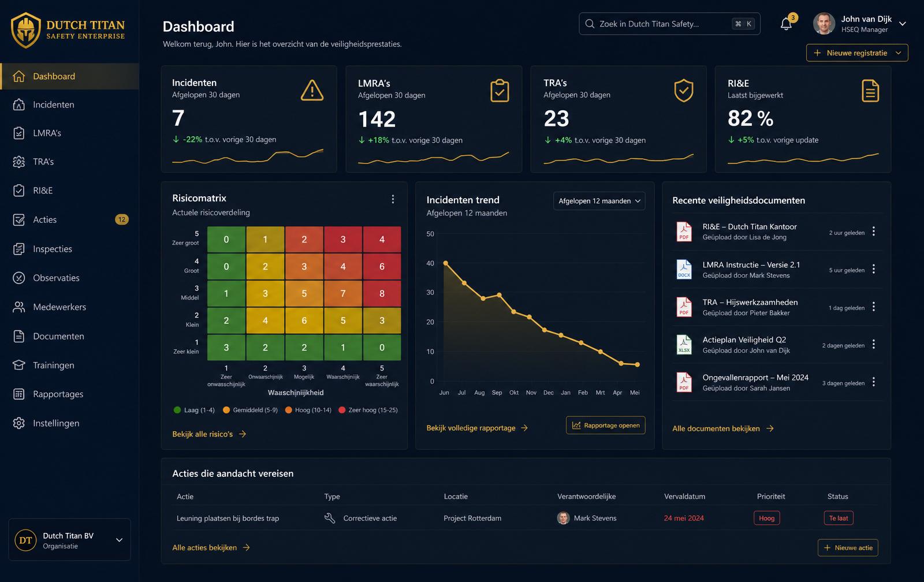924x582 pixels.
Task: Open options for TRA – Hijswerkzaamheden document
Action: point(874,307)
